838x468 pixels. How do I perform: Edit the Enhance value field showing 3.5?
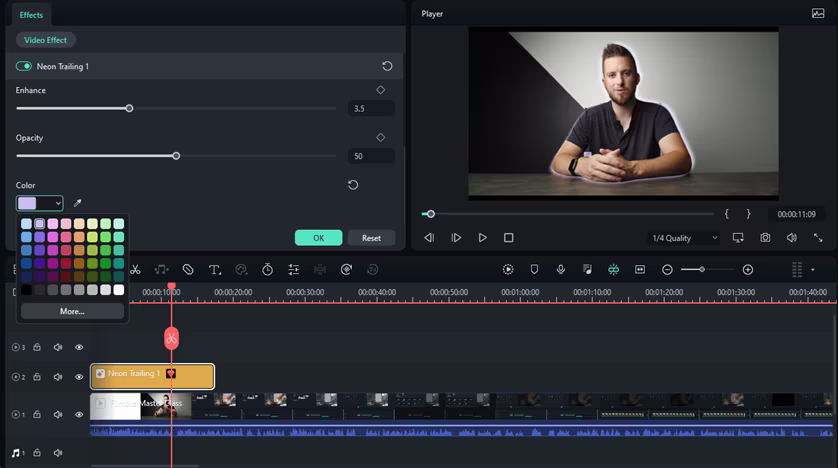[371, 108]
